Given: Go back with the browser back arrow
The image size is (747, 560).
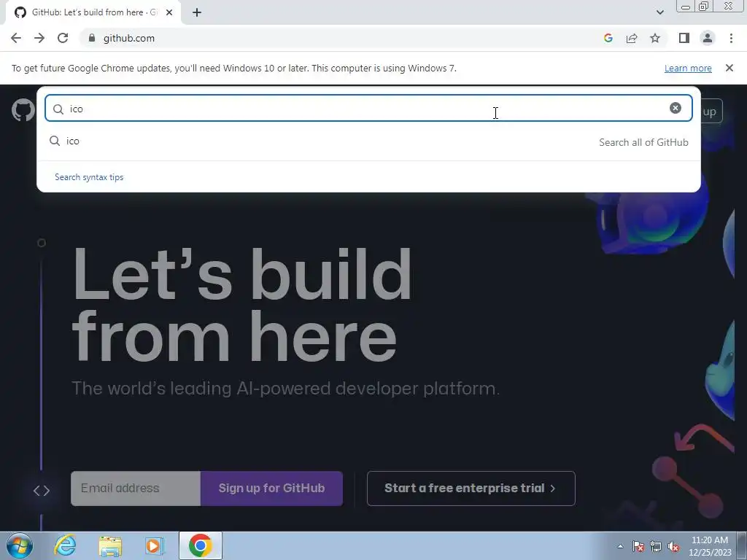Looking at the screenshot, I should [x=16, y=38].
